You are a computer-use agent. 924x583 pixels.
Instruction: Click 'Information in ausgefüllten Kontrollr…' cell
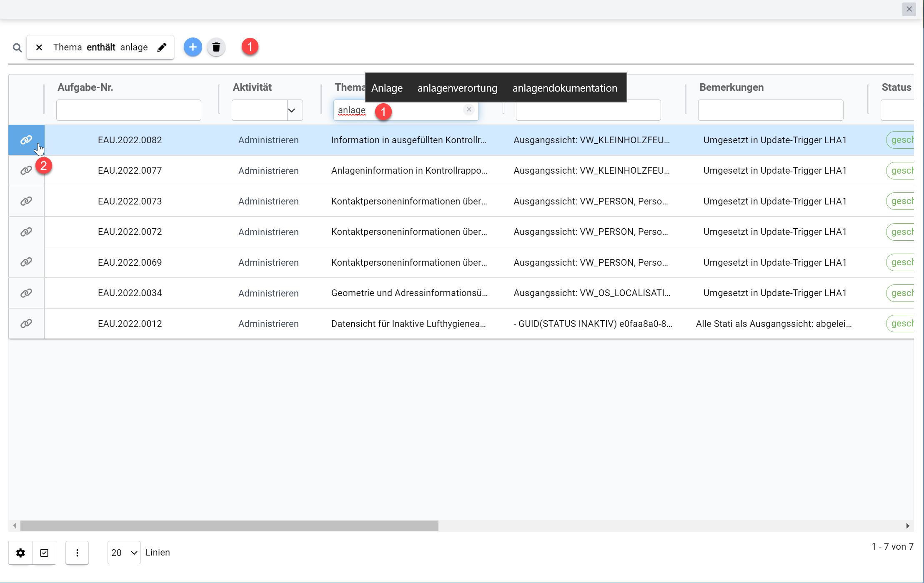[x=409, y=140]
